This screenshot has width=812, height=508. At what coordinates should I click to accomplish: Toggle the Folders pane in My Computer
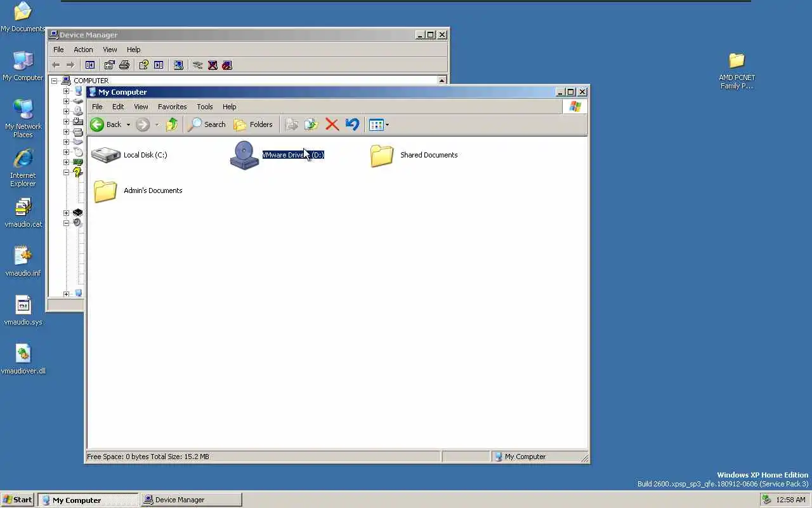(x=253, y=124)
